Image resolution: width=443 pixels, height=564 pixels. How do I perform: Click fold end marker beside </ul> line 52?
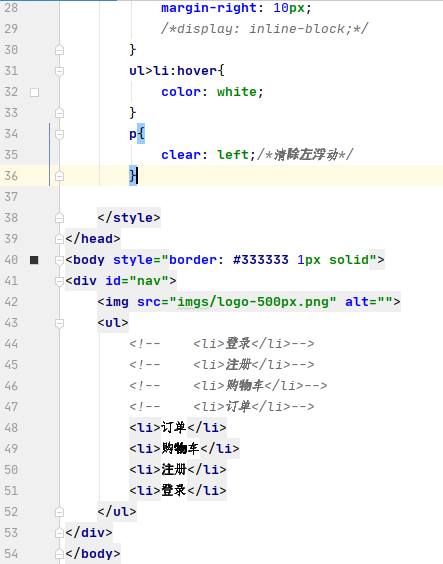(59, 512)
